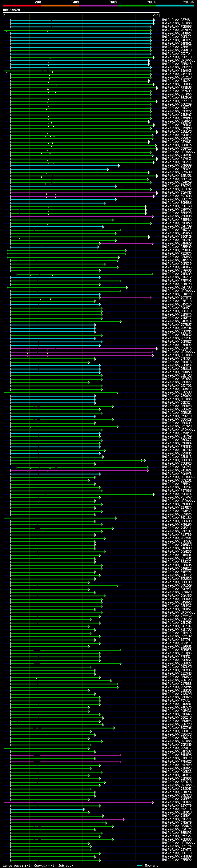Open hit UniRef100_Q6YUR8
This screenshot has width=197, height=868.
click(x=177, y=30)
